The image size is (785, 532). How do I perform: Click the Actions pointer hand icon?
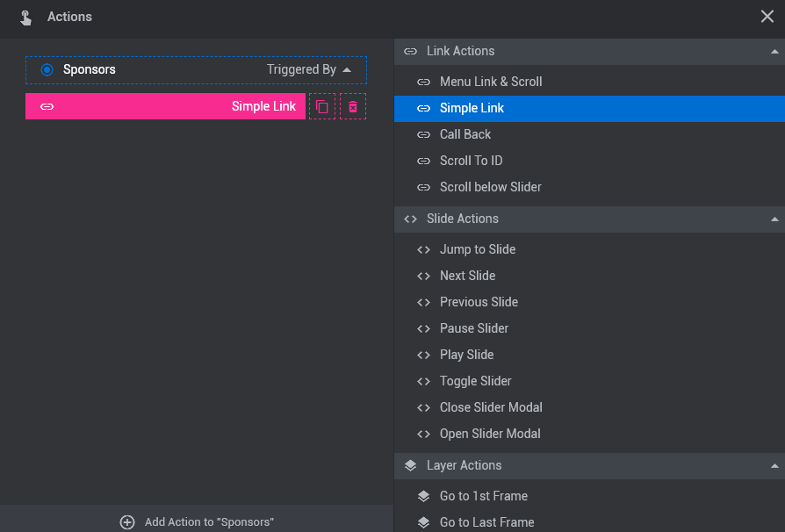pyautogui.click(x=25, y=18)
